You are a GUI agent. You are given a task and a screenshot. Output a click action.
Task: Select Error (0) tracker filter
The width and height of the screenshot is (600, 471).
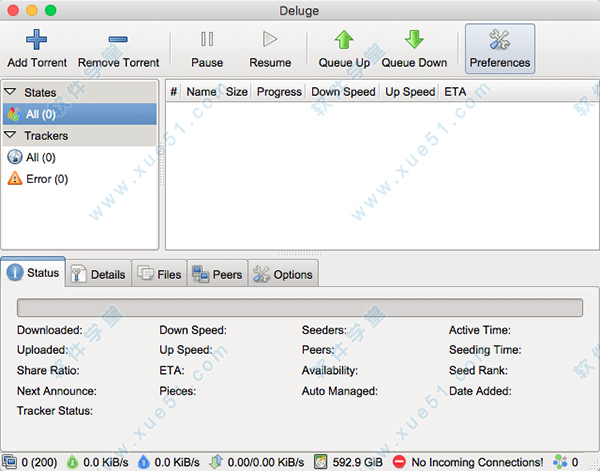80,179
